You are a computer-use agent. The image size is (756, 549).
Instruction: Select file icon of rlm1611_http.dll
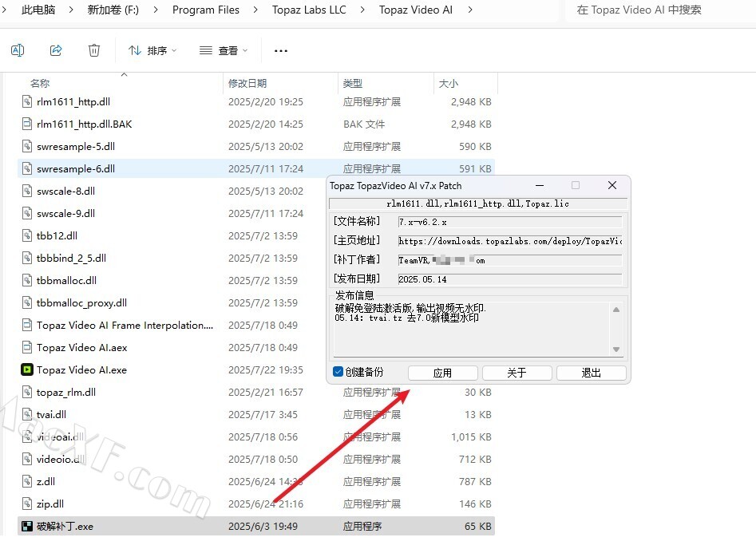pos(27,101)
